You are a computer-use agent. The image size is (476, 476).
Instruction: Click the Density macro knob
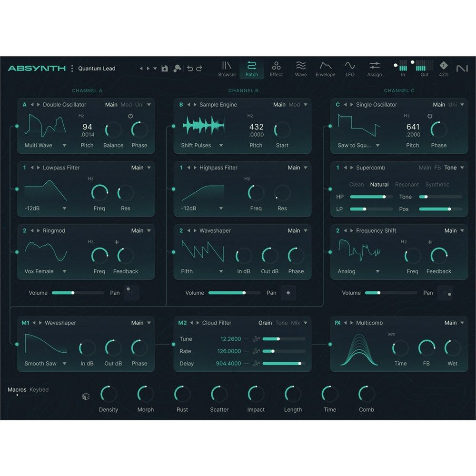pyautogui.click(x=109, y=394)
